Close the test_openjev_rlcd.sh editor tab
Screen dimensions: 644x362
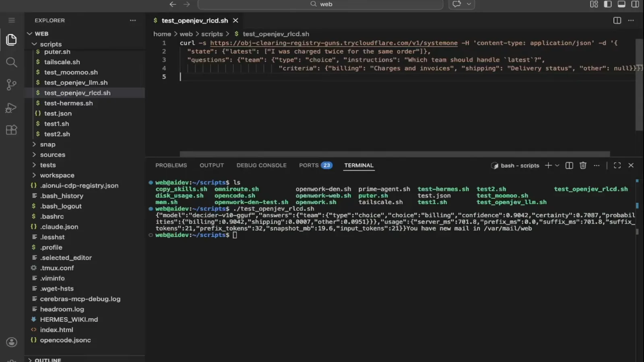pos(235,21)
